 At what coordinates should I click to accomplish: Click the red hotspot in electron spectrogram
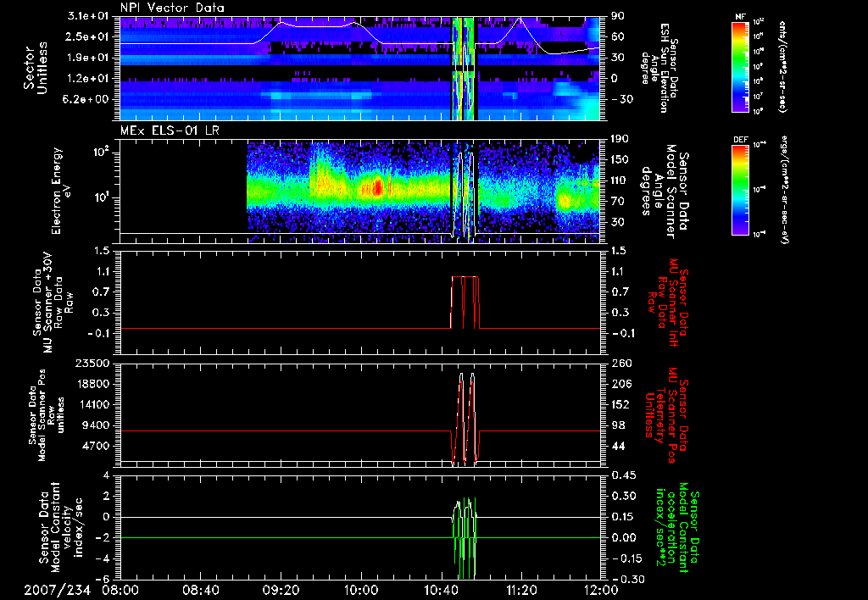[377, 187]
